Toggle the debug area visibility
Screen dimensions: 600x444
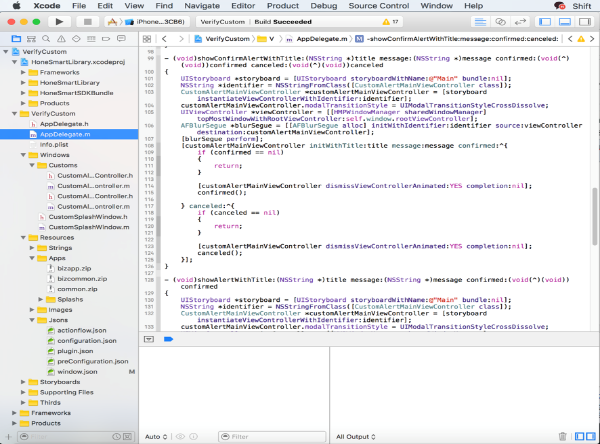pos(565,22)
